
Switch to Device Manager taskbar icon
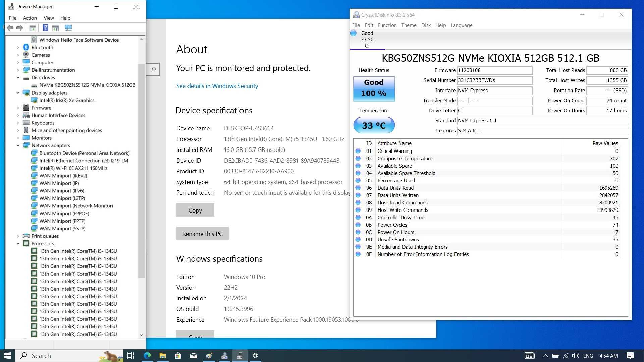coord(239,356)
